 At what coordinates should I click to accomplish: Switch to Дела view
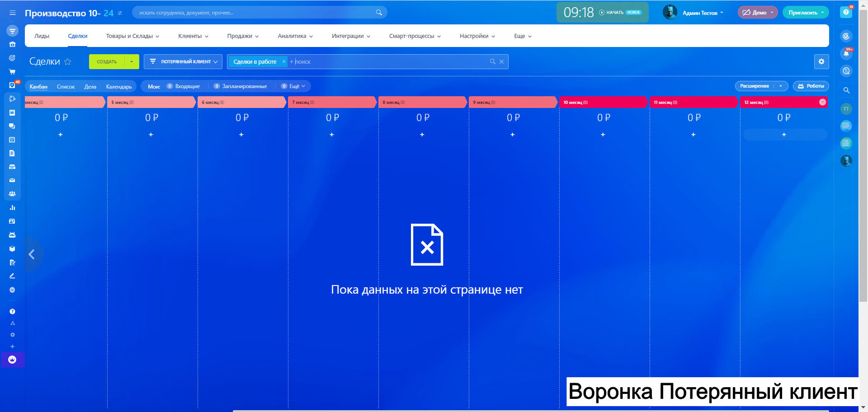pos(90,86)
